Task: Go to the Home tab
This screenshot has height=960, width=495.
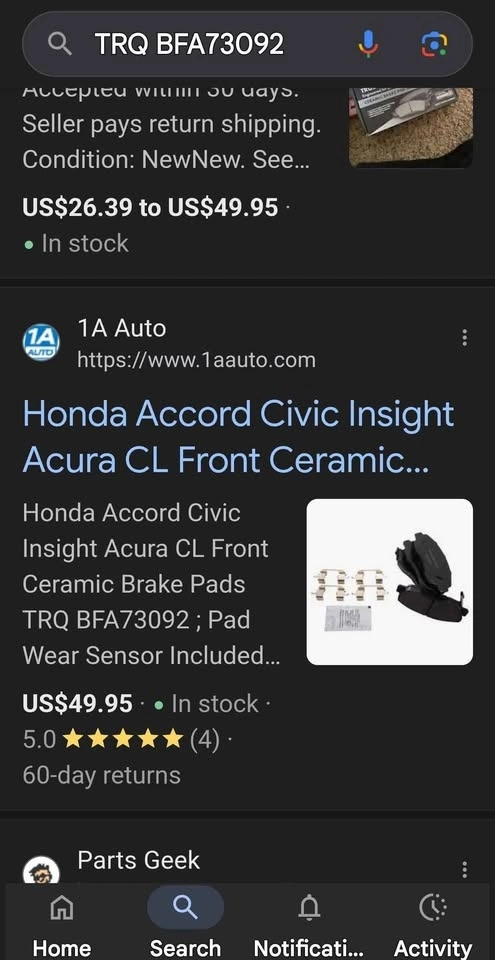Action: pos(61,923)
